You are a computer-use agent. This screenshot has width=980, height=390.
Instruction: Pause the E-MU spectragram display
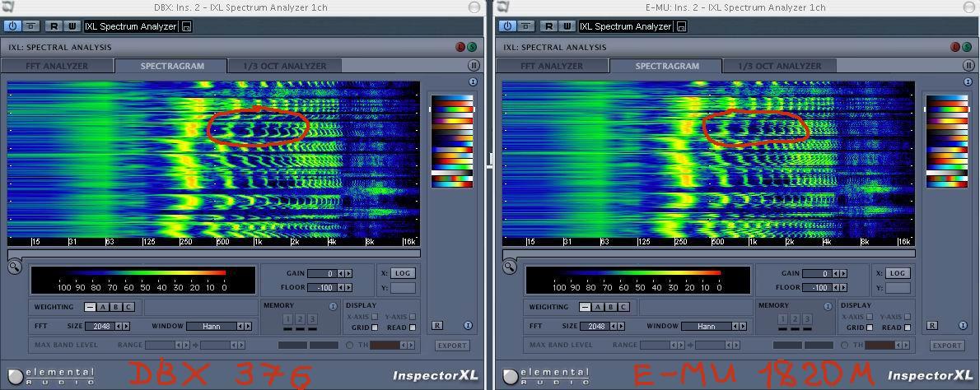point(968,66)
